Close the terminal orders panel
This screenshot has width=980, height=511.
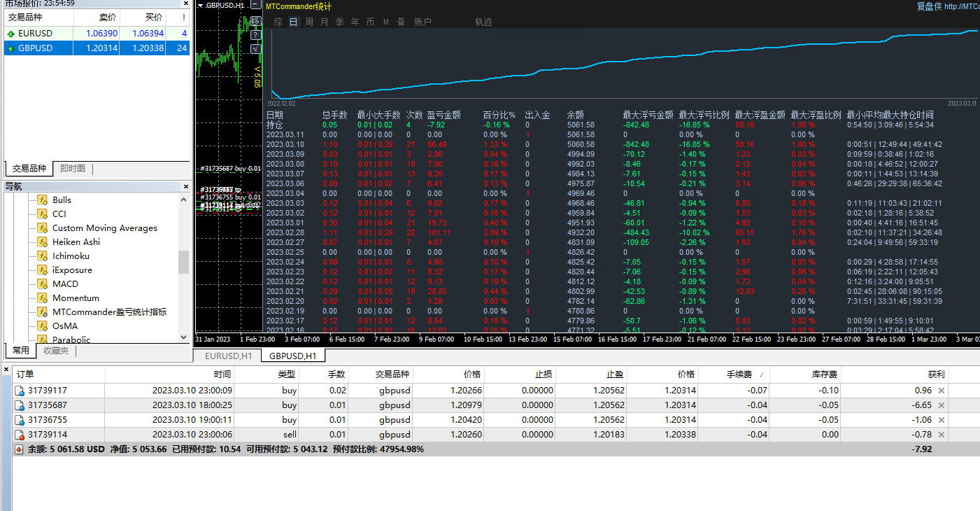6,369
